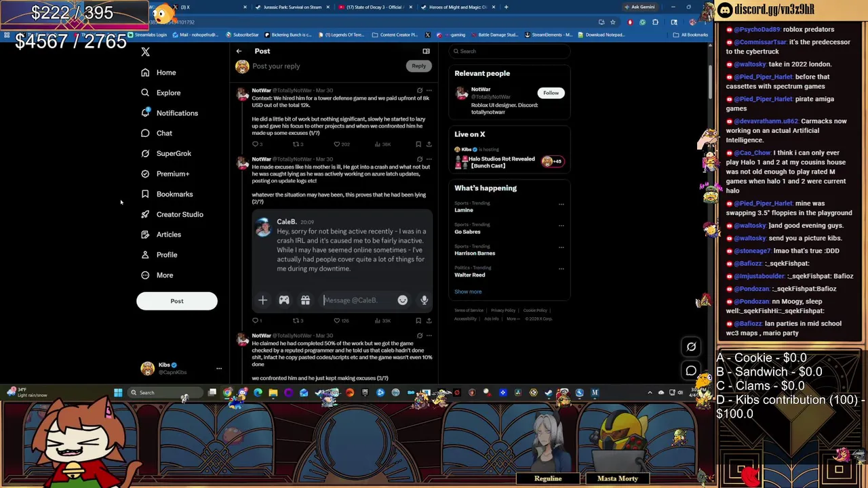868x488 pixels.
Task: Show hidden system tray icons chevron
Action: [x=650, y=392]
